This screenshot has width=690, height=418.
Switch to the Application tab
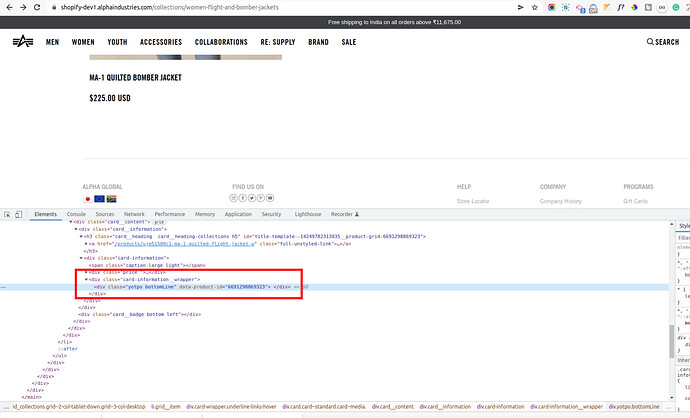[239, 214]
